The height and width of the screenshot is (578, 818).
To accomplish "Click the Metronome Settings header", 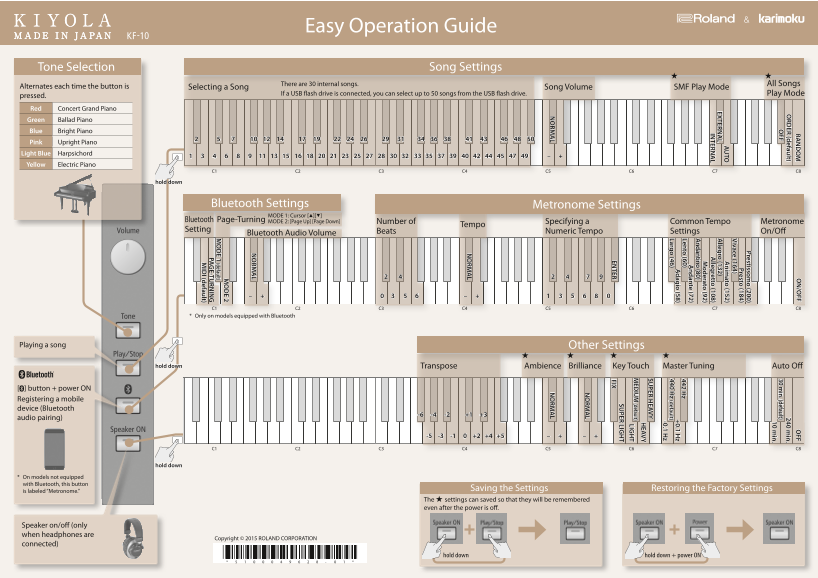I will tap(589, 204).
